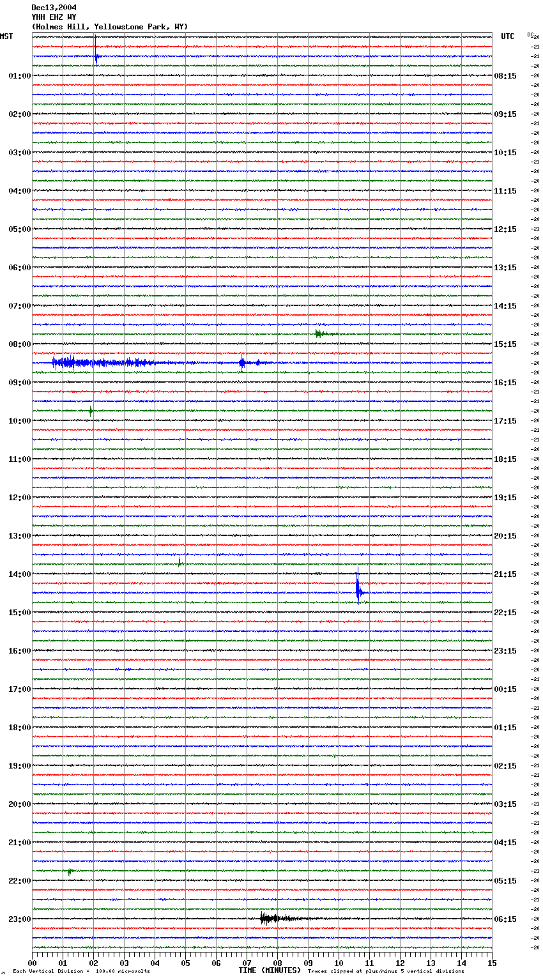This screenshot has width=543, height=980.
Task: Select the 23:00 MST time label
Action: [x=20, y=919]
